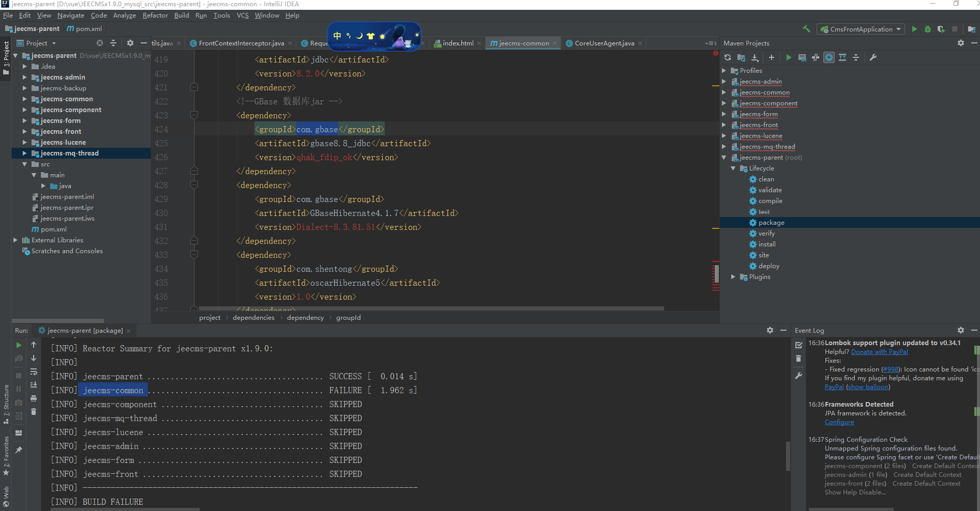The width and height of the screenshot is (980, 511).
Task: Select the install lifecycle goal
Action: point(766,244)
